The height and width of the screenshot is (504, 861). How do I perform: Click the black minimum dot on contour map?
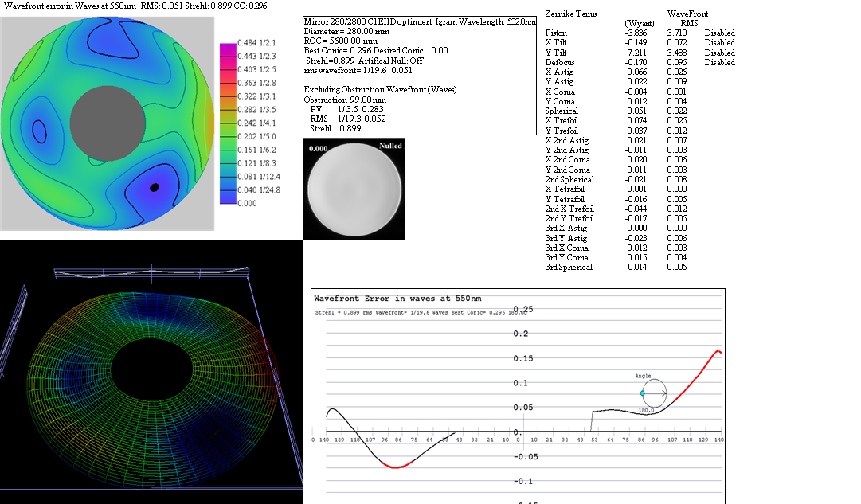(x=155, y=187)
